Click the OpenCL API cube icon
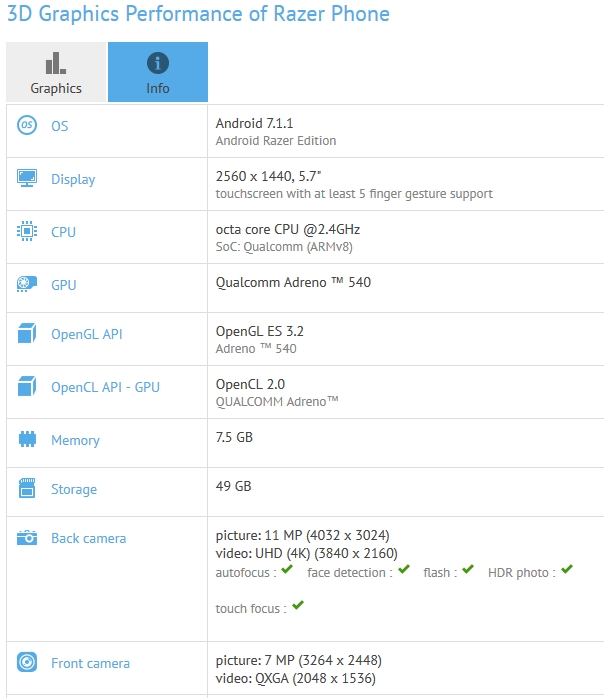This screenshot has width=604, height=698. tap(27, 387)
